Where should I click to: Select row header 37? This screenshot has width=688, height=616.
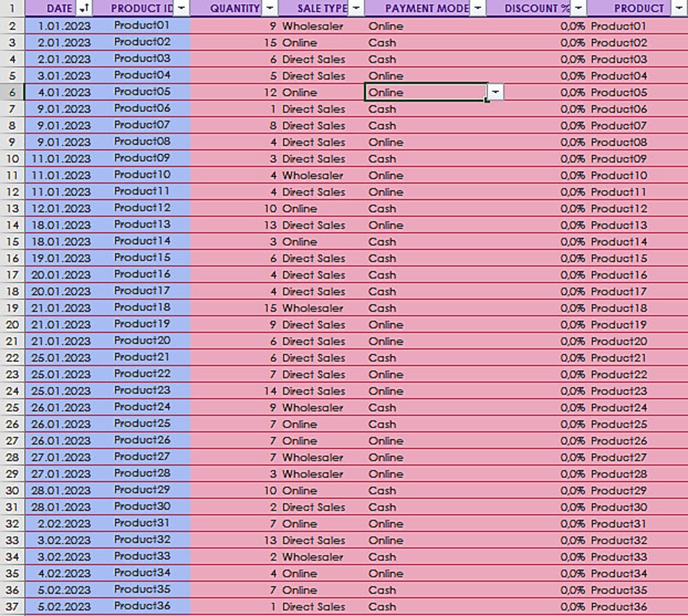tap(12, 606)
